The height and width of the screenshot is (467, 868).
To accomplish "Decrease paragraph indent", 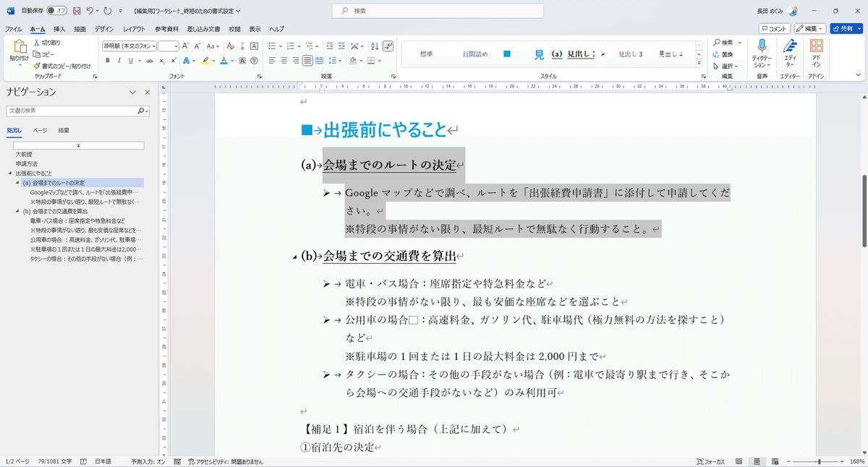I will click(x=329, y=46).
